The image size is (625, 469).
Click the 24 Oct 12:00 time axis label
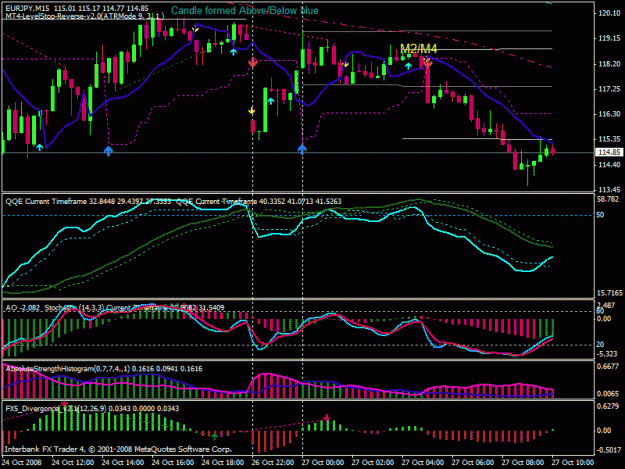coord(73,462)
